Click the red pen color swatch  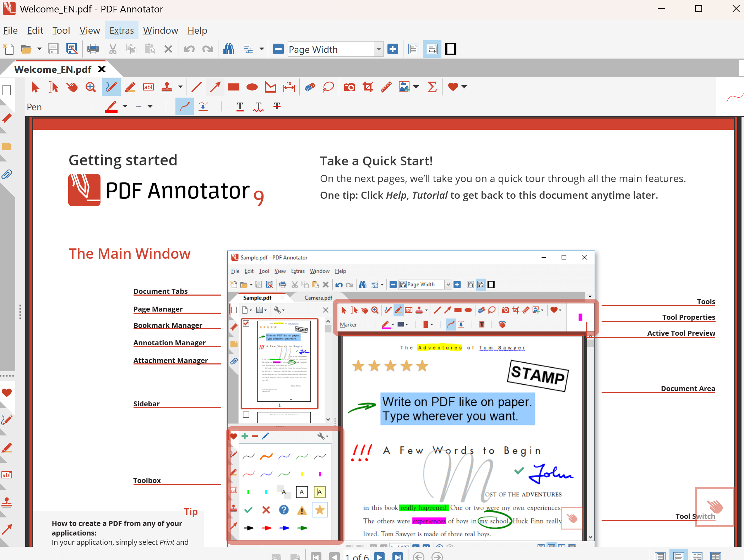point(111,106)
